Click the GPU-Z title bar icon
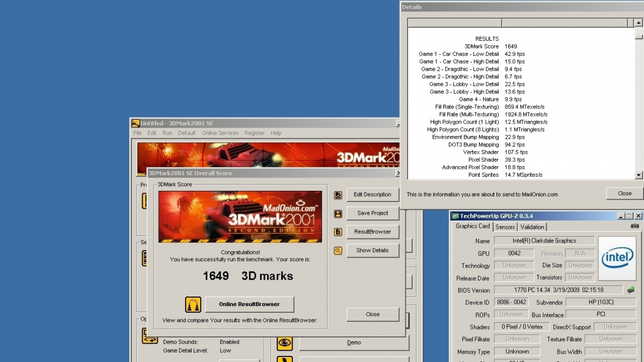This screenshot has width=644, height=362. click(x=455, y=216)
